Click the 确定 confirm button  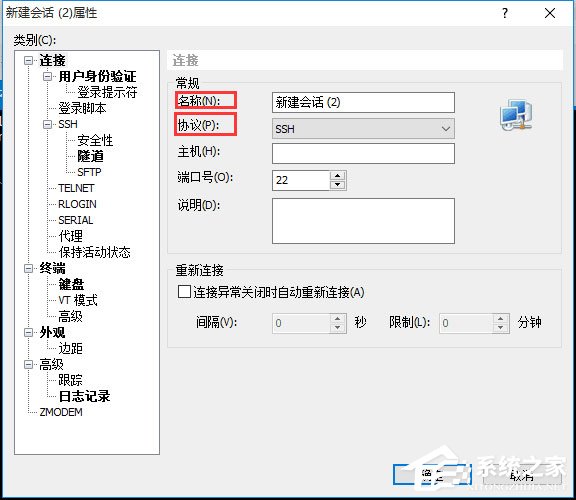[432, 475]
